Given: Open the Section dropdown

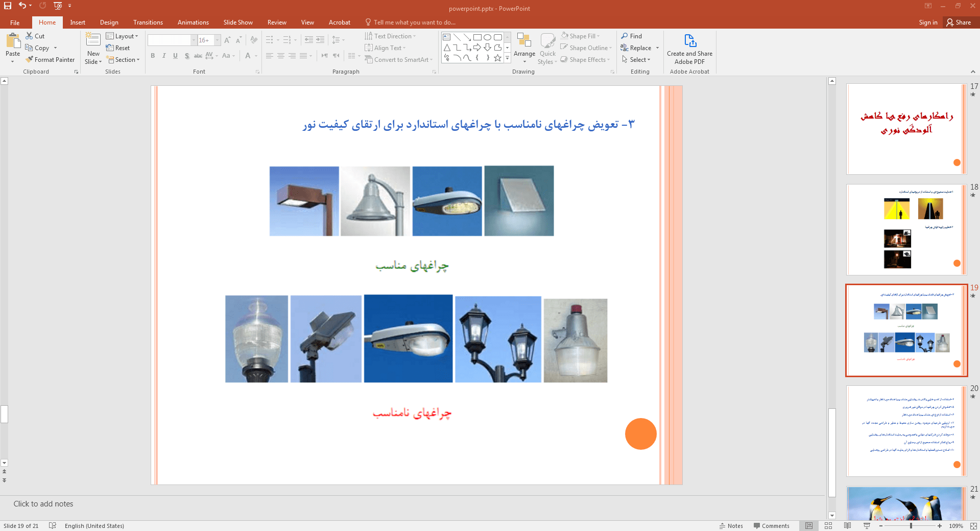Looking at the screenshot, I should [x=123, y=60].
